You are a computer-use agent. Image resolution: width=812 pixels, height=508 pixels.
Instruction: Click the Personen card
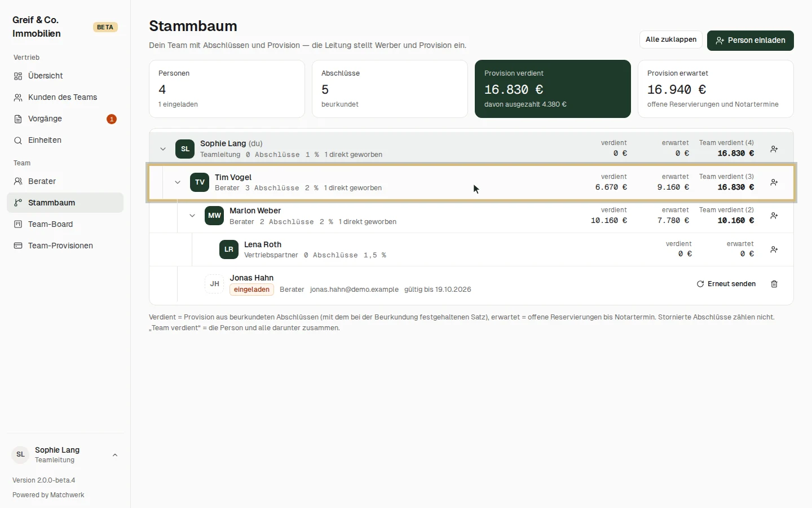coord(227,89)
